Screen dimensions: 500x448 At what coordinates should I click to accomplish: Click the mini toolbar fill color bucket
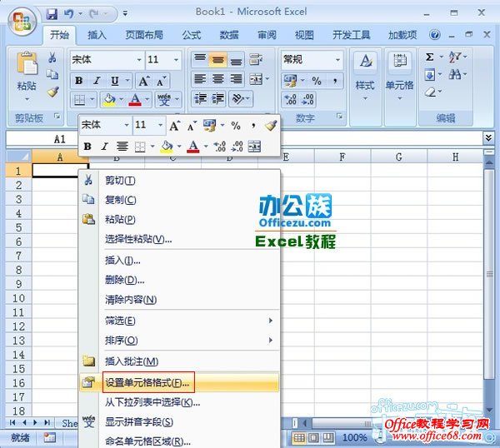click(x=167, y=147)
